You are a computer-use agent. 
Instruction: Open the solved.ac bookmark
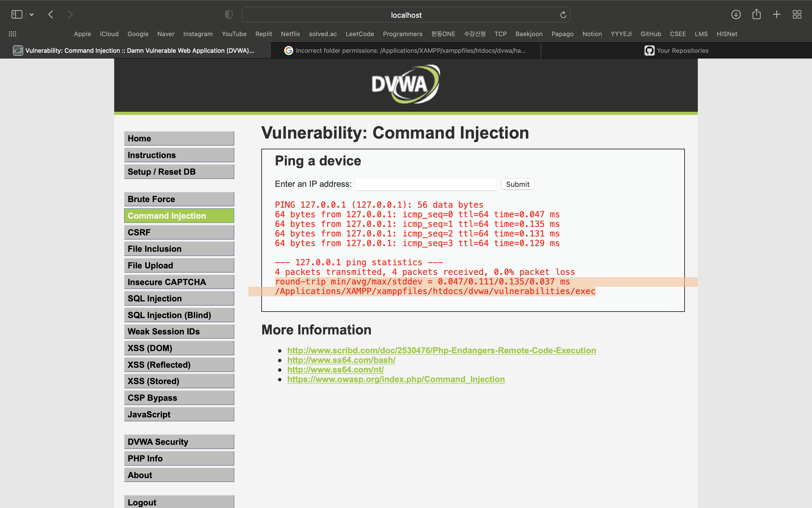click(323, 34)
